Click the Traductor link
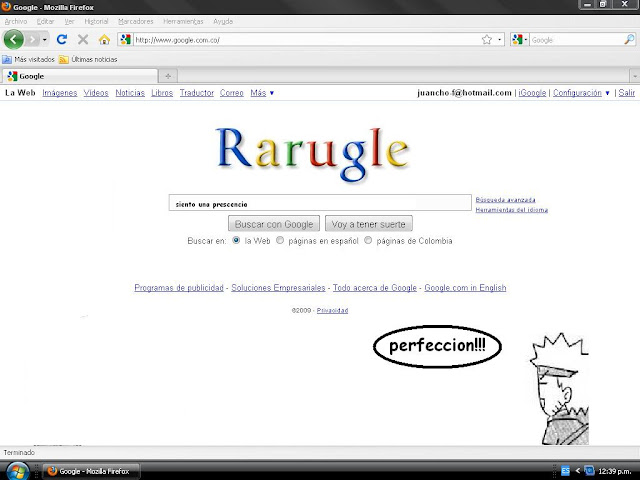 pyautogui.click(x=197, y=93)
